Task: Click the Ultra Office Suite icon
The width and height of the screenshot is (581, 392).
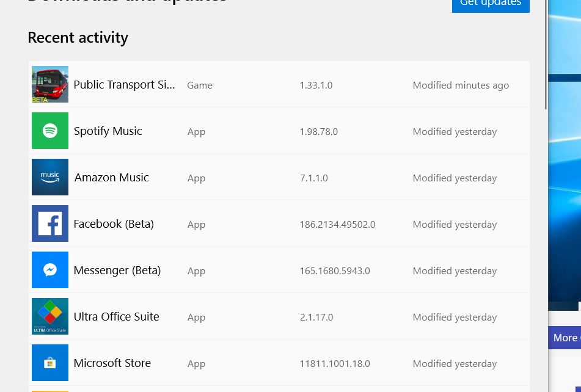Action: [x=50, y=316]
